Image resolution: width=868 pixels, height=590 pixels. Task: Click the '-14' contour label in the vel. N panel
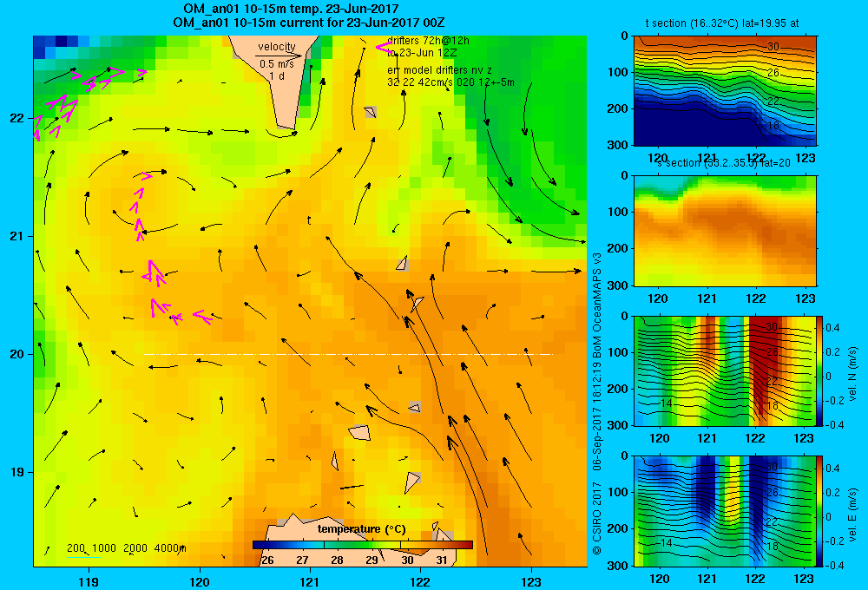(664, 403)
